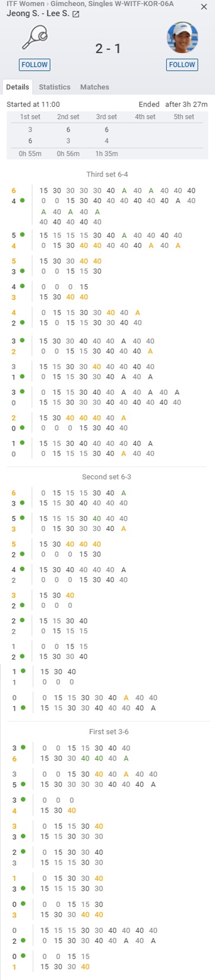Select the 1st set column header
The image size is (215, 980).
coord(30,117)
